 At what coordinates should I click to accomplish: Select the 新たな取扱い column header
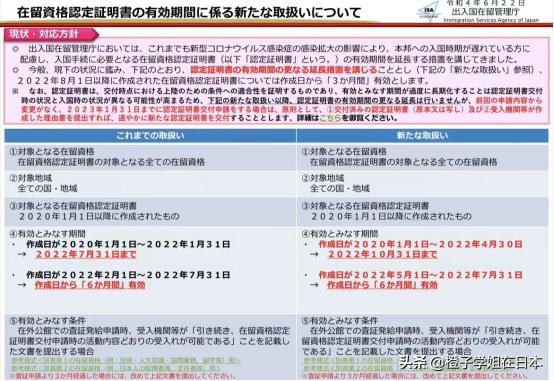tap(423, 136)
